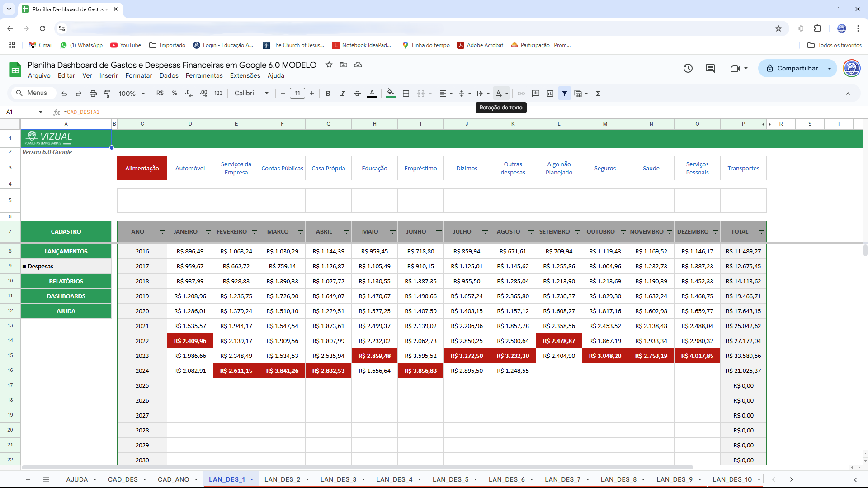Click the font size input field
This screenshot has width=868, height=488.
(297, 94)
